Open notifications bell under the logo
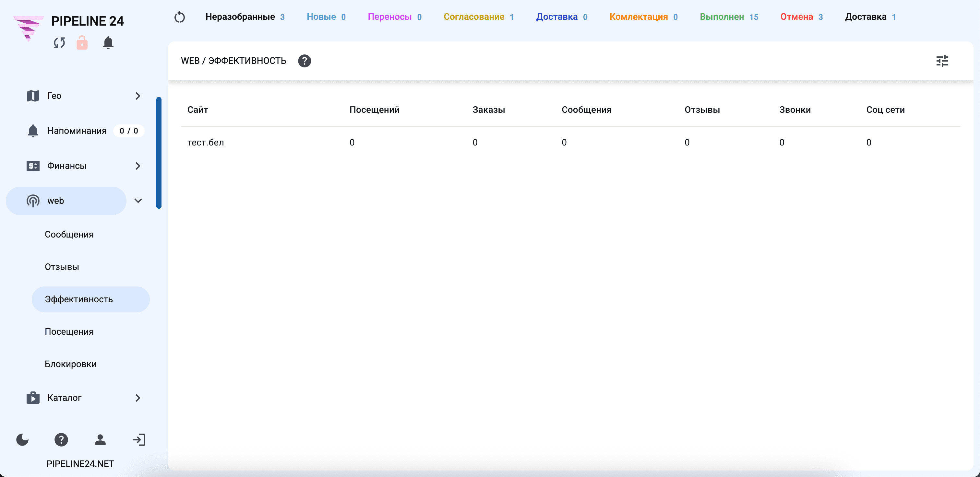This screenshot has width=980, height=477. pyautogui.click(x=108, y=42)
